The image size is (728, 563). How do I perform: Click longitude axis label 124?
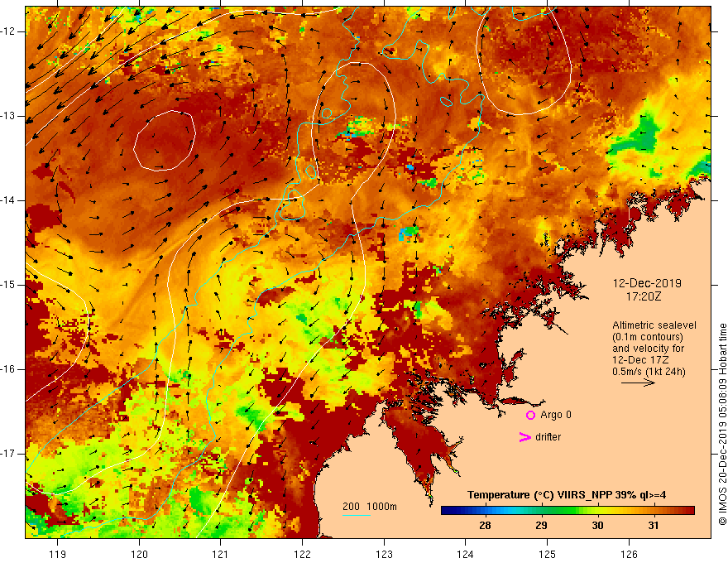466,554
